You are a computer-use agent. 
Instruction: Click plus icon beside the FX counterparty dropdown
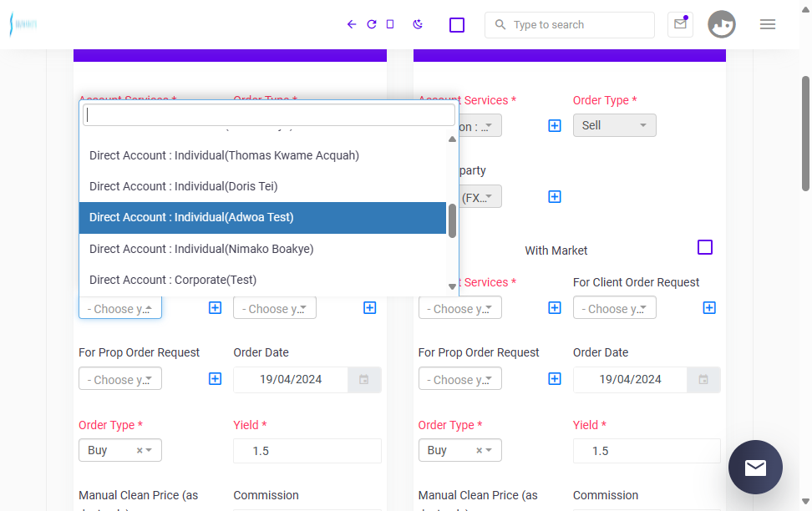click(555, 197)
